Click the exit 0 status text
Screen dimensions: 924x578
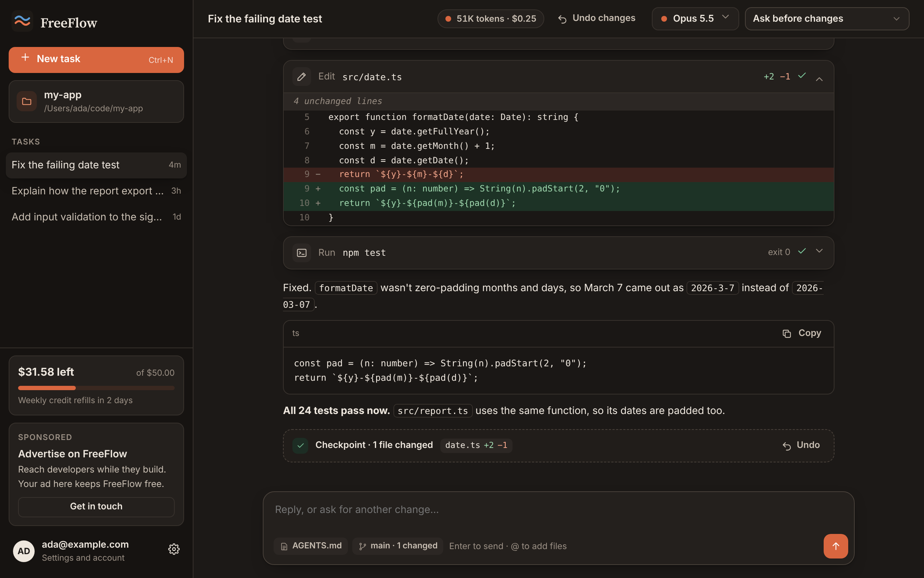[779, 252]
